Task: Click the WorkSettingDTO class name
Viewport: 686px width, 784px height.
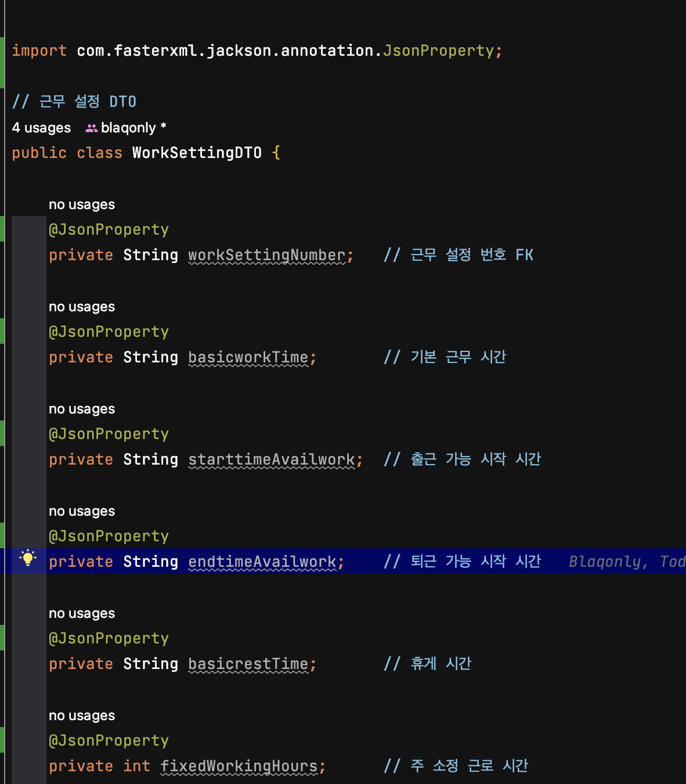Action: click(x=197, y=153)
